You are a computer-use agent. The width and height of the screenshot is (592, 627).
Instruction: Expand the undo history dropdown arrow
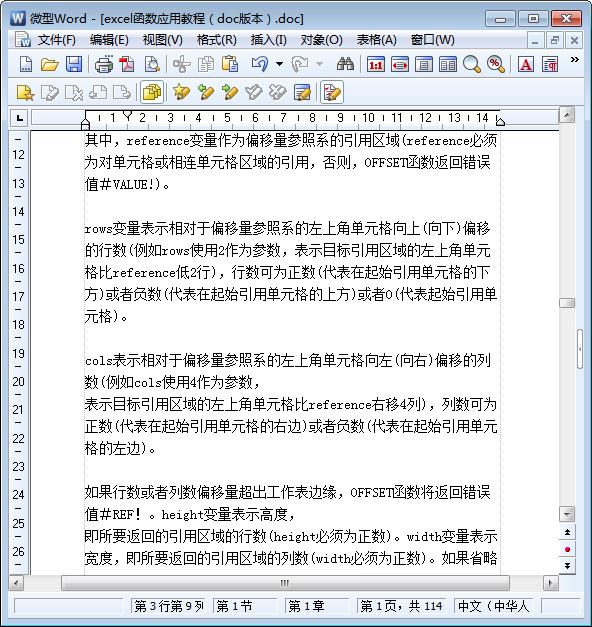click(279, 64)
